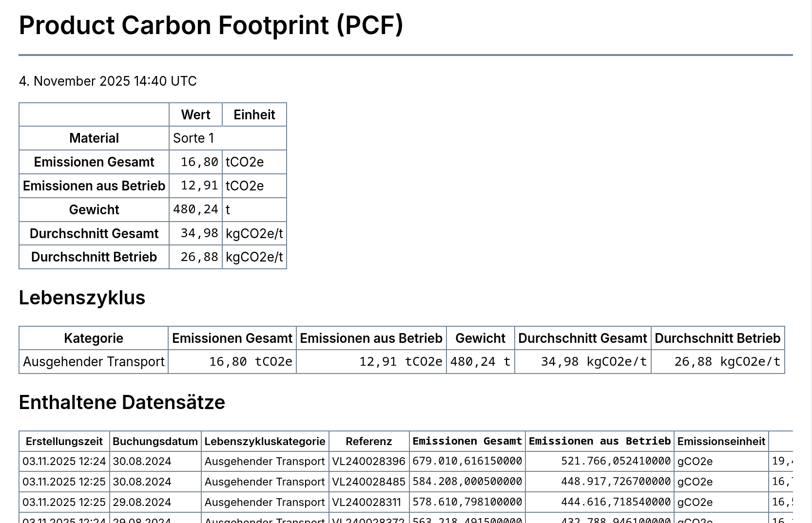Select reference VL240028485

point(369,482)
